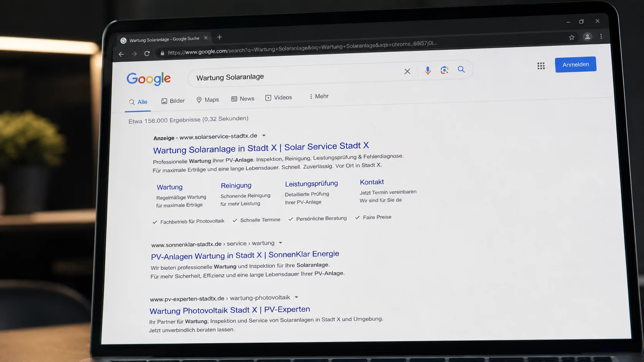The width and height of the screenshot is (644, 362).
Task: Click the www.pv-experten-stadtx.de breadcrumb URL
Action: click(187, 299)
